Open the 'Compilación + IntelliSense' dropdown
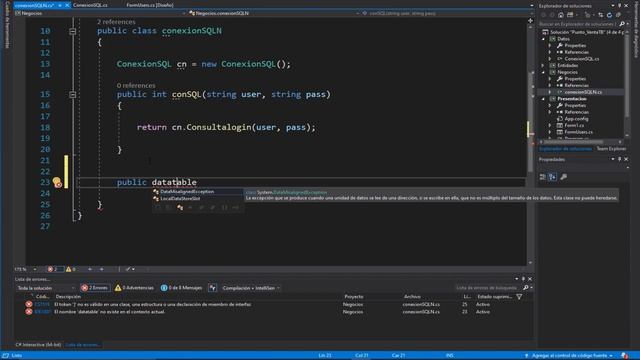640x360 pixels. [251, 288]
